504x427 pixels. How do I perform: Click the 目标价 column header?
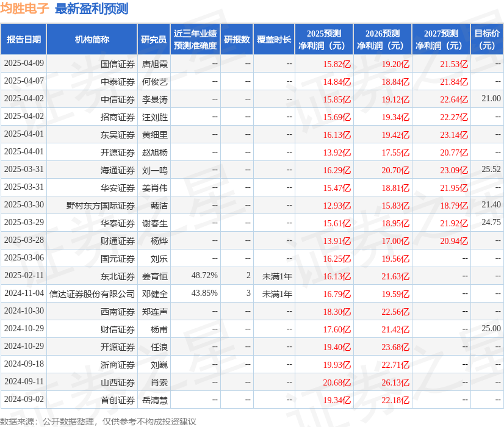[487, 39]
